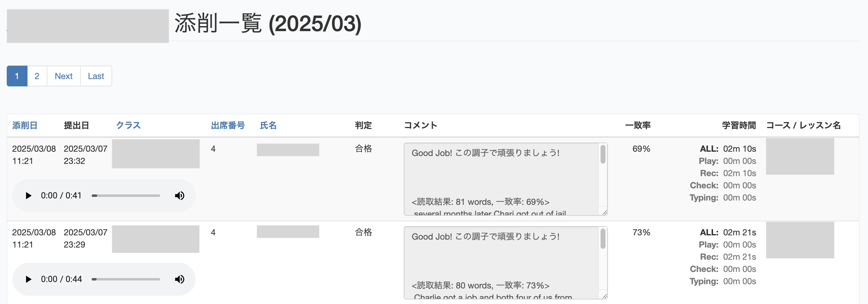The image size is (868, 304).
Task: Sort records by 出席番号
Action: click(x=228, y=125)
